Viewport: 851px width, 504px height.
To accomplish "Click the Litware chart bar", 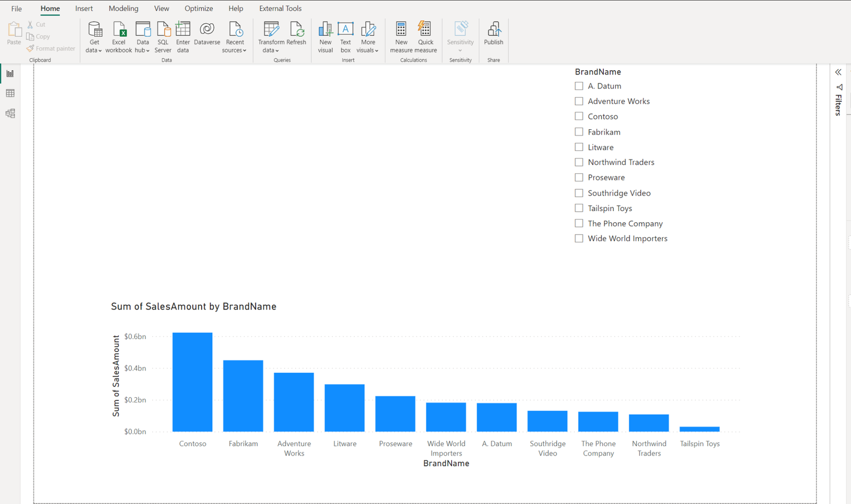I will click(345, 408).
